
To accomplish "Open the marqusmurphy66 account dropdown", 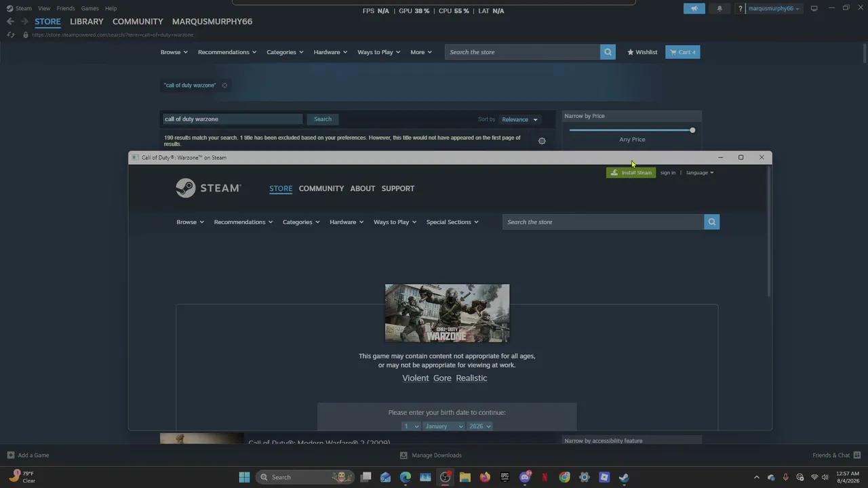I will coord(774,9).
